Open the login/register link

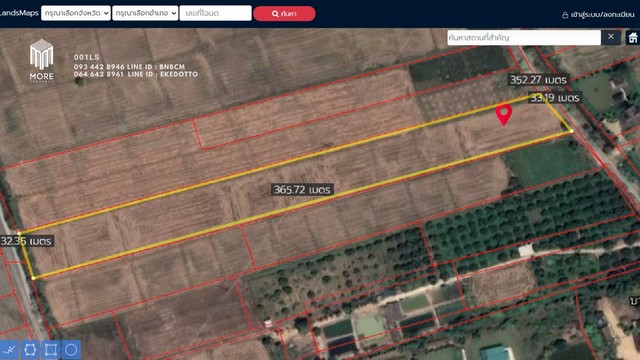[602, 15]
